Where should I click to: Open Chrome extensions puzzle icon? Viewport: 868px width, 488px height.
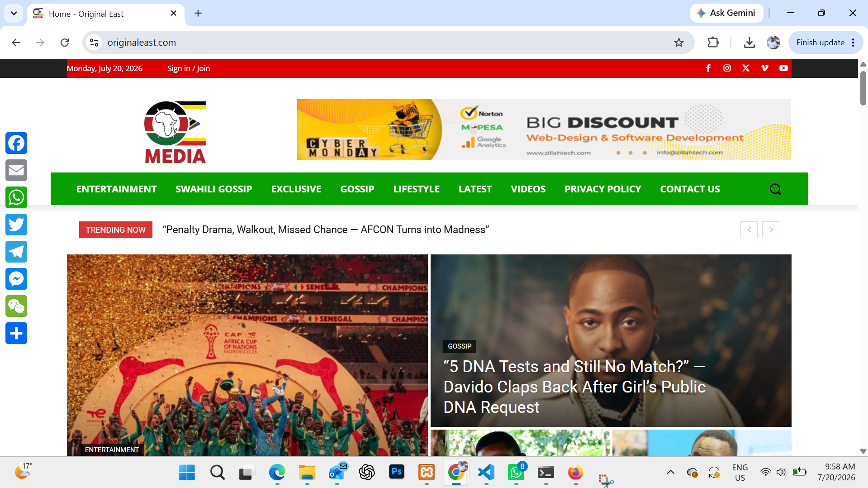tap(713, 43)
